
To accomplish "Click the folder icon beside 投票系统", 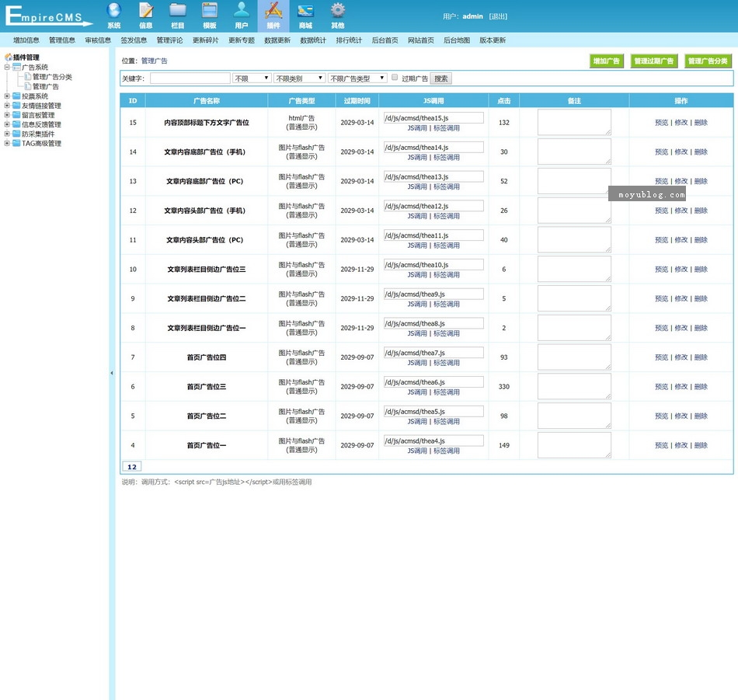I will tap(16, 96).
